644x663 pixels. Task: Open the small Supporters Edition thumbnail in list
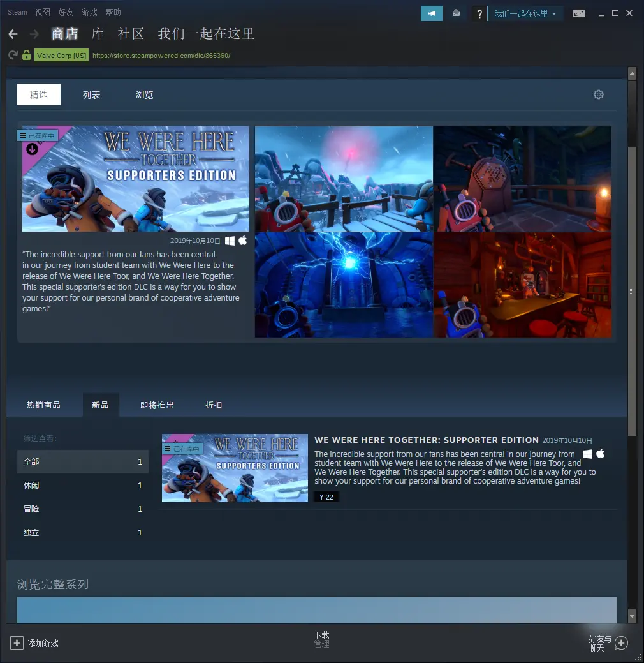[235, 468]
